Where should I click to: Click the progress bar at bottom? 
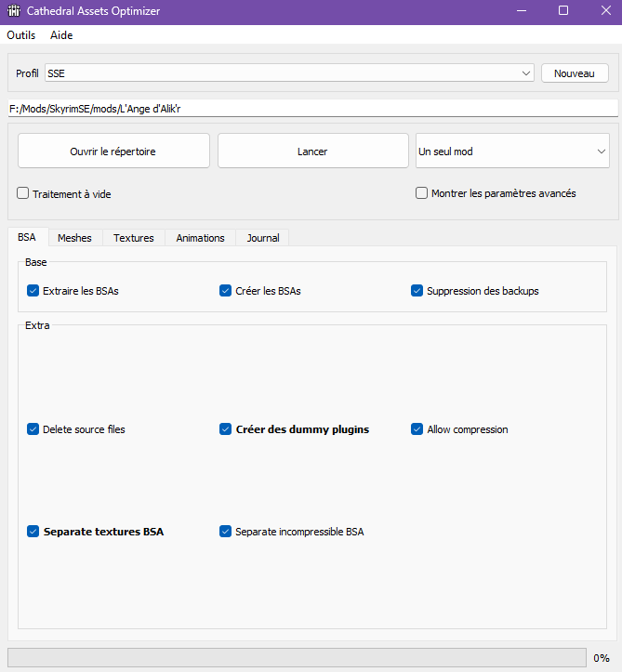point(297,657)
